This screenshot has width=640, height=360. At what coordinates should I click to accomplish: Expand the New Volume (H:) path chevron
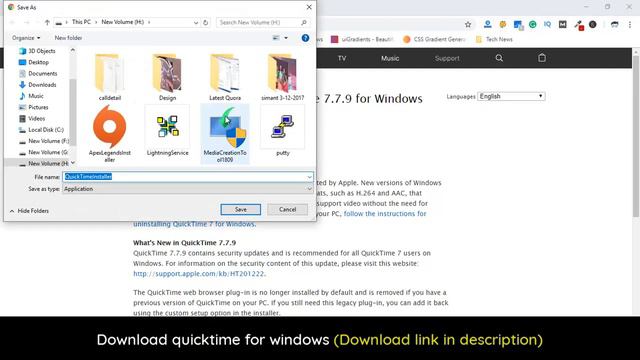click(149, 22)
